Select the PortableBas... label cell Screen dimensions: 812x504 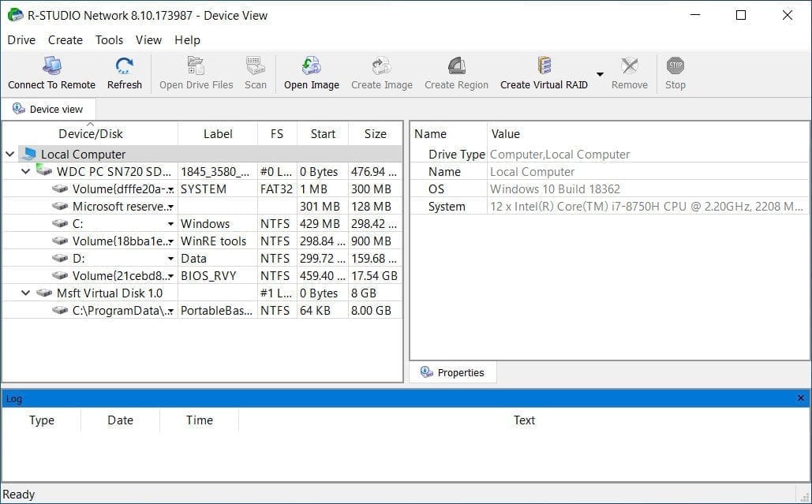[x=218, y=311]
